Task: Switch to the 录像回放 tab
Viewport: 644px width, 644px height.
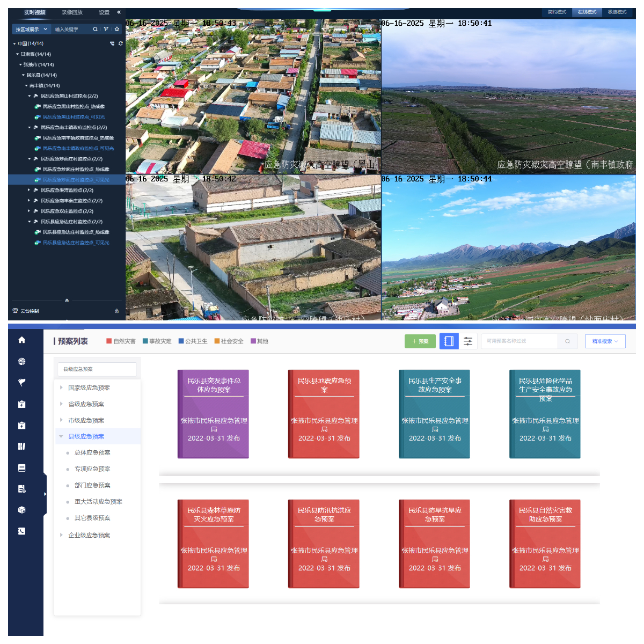Action: click(x=72, y=12)
